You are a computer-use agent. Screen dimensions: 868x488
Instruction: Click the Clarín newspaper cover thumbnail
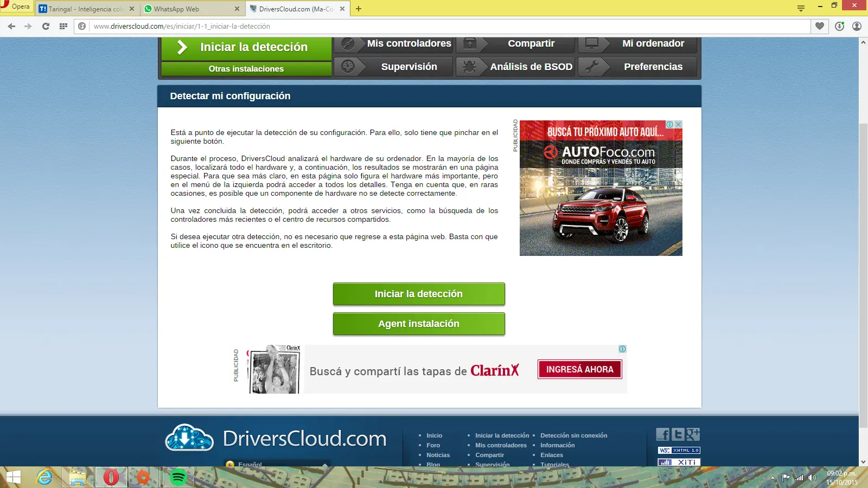click(275, 369)
